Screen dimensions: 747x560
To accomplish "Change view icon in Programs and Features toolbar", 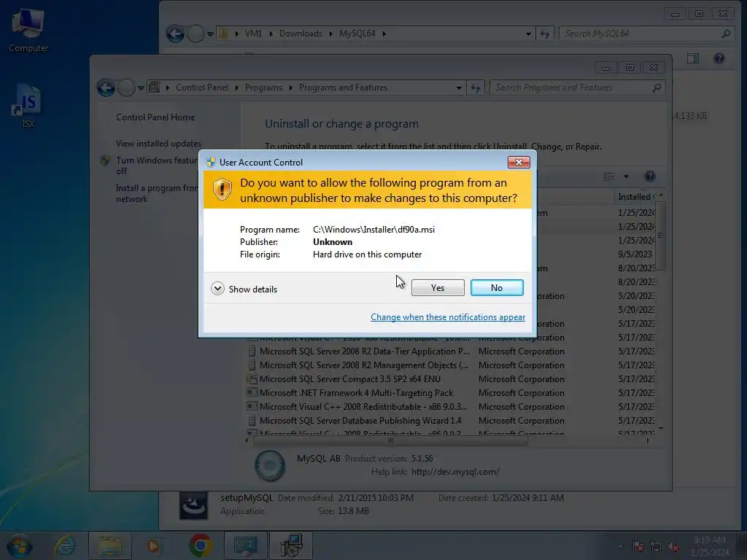I will tap(609, 176).
